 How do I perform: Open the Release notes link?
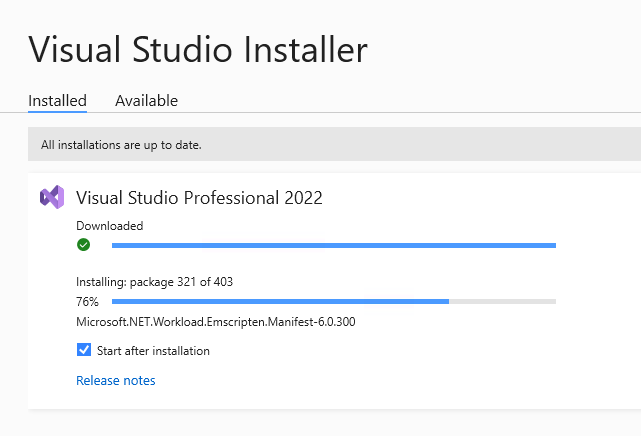click(116, 380)
